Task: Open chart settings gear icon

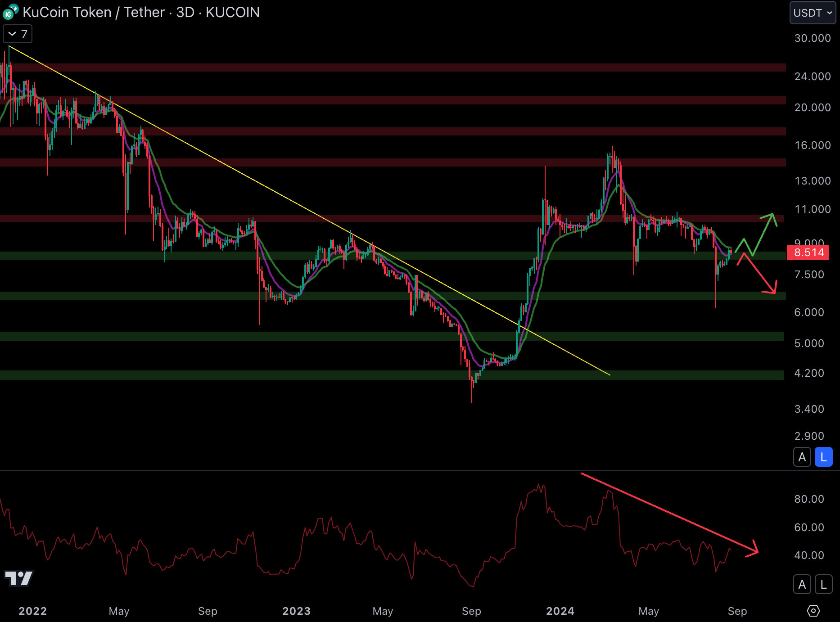Action: click(813, 611)
